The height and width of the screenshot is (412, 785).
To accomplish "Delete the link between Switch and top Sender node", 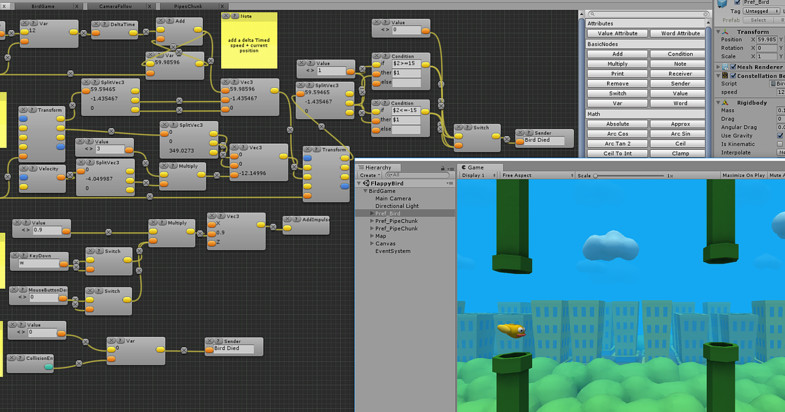I will coord(507,139).
